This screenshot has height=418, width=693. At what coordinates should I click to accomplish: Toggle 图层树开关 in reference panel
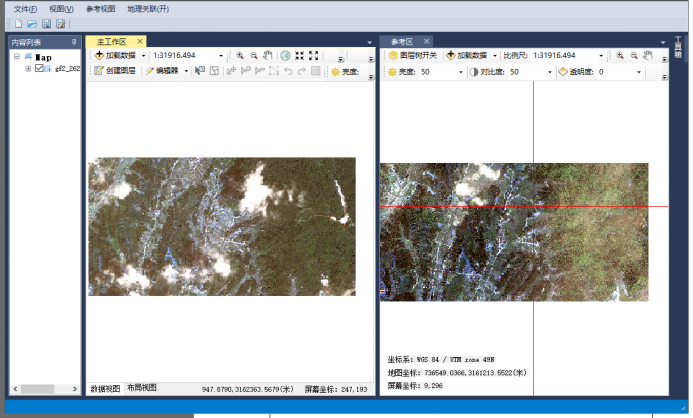click(411, 56)
